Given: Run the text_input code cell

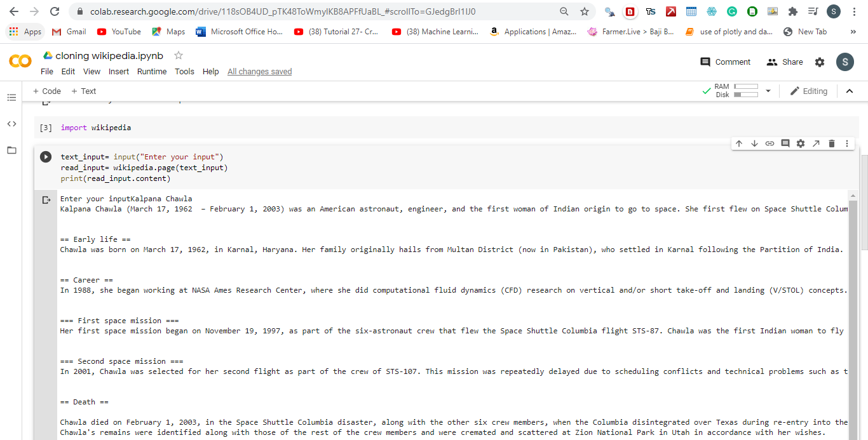Looking at the screenshot, I should pos(46,157).
